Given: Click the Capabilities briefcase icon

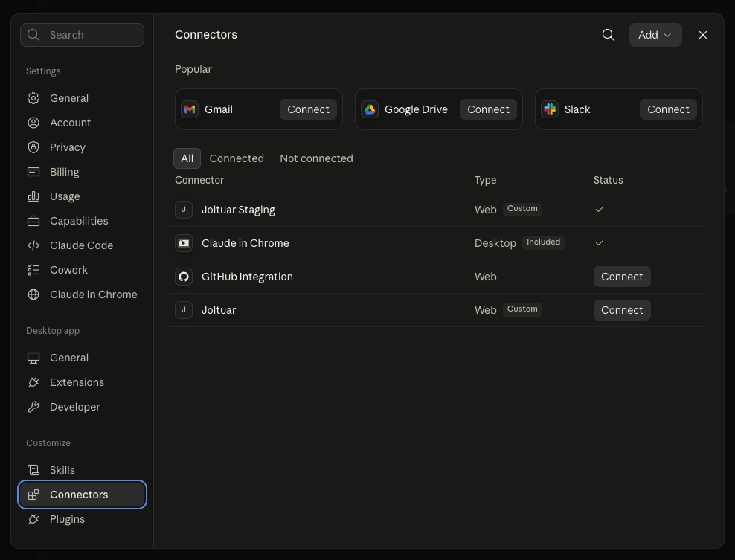Looking at the screenshot, I should coord(33,221).
